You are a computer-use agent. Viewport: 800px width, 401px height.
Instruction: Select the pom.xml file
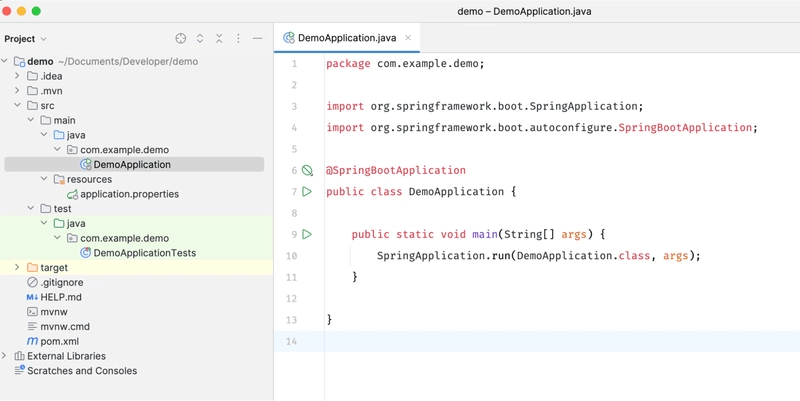coord(59,341)
